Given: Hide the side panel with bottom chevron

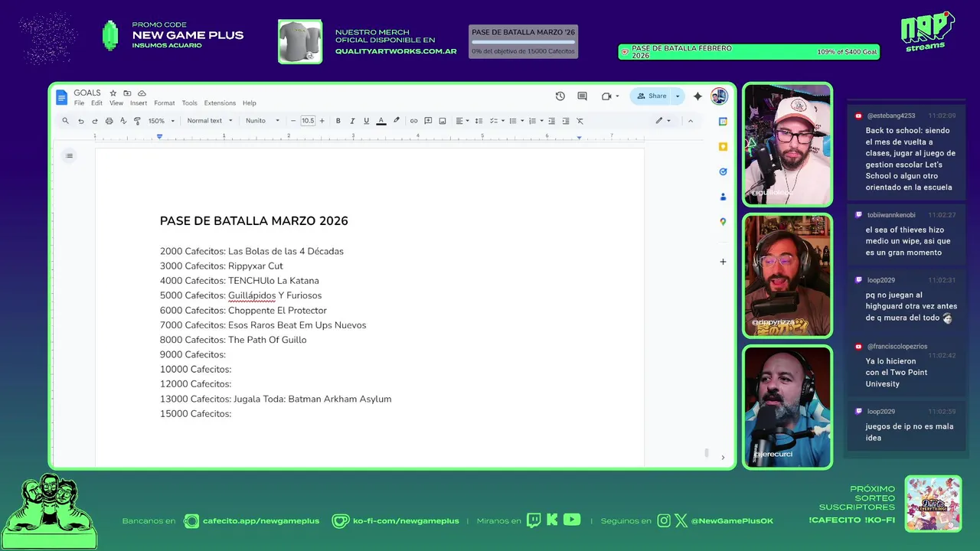Looking at the screenshot, I should [x=723, y=458].
